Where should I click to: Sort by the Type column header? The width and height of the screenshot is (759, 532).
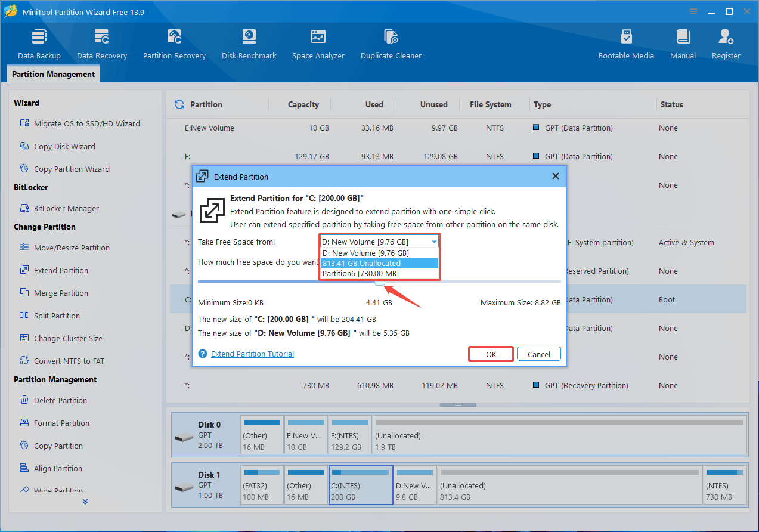coord(542,104)
